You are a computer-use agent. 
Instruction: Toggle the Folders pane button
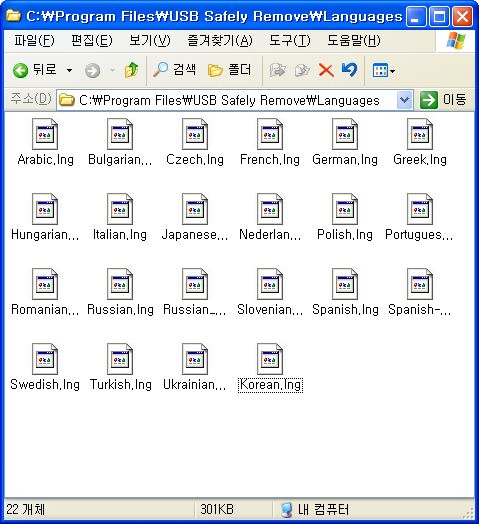point(229,70)
